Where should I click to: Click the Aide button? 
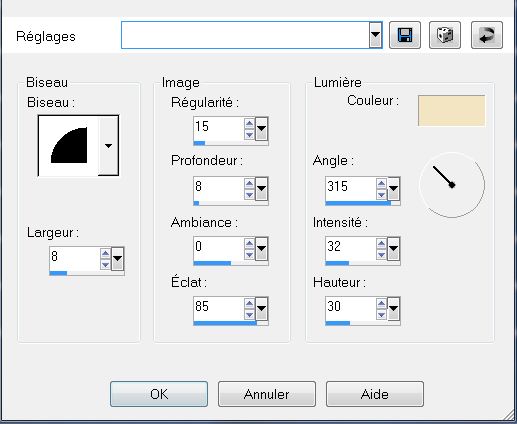click(x=375, y=394)
